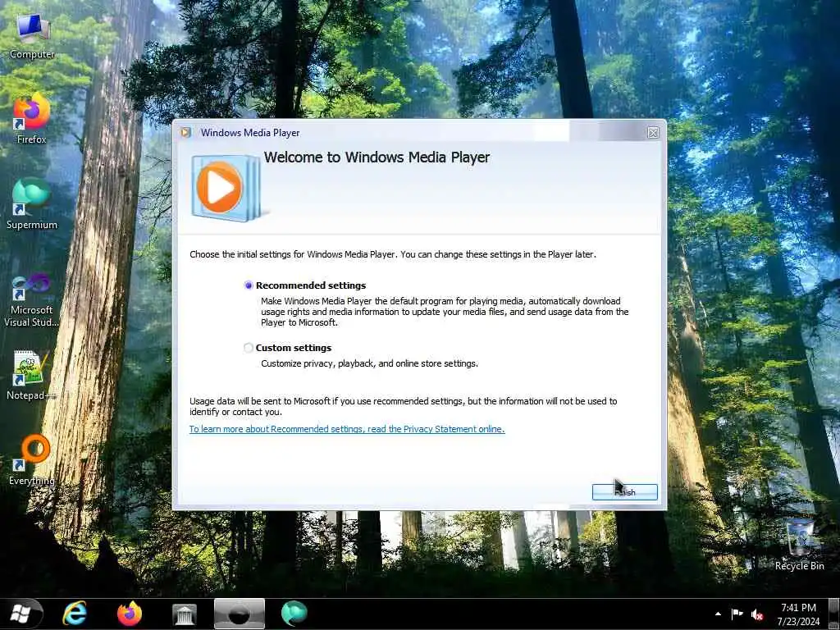The width and height of the screenshot is (840, 630).
Task: Select the Firefox desktop shortcut
Action: [32, 119]
